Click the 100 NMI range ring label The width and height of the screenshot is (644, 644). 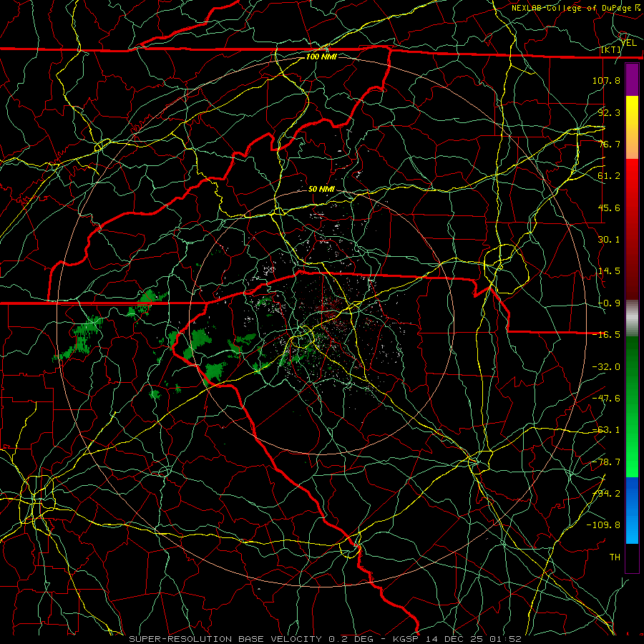pos(321,57)
